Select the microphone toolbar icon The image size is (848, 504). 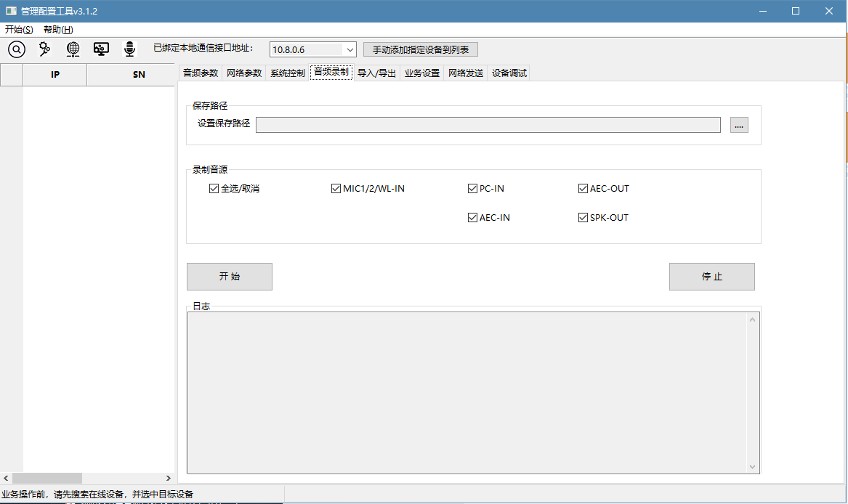tap(129, 49)
